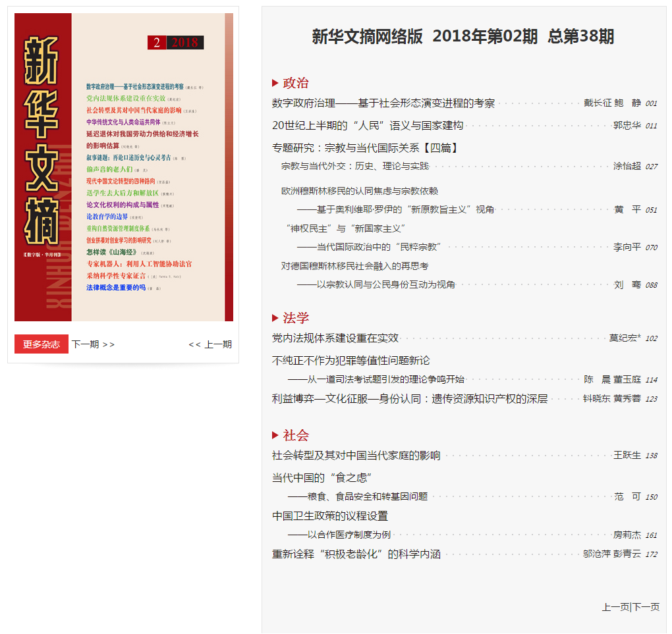672x634 pixels.
Task: Open article 重新诠释"积极老龄化"的科学内涵
Action: point(356,554)
